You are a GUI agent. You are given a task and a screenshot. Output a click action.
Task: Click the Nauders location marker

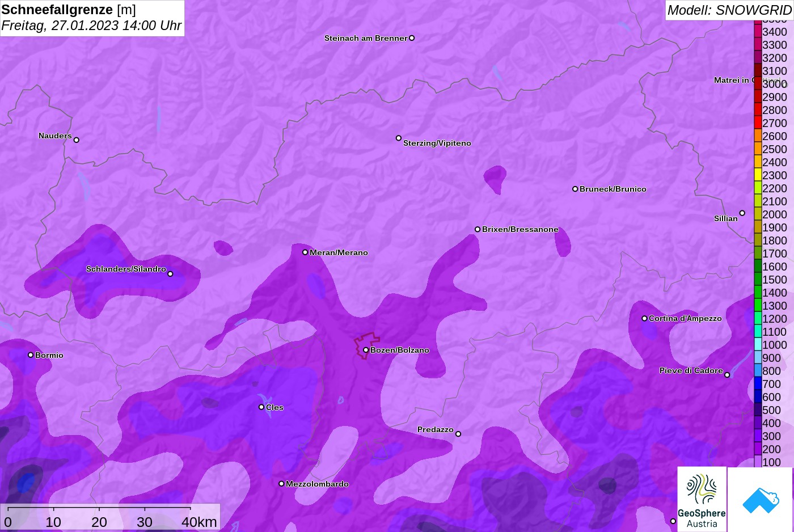77,140
